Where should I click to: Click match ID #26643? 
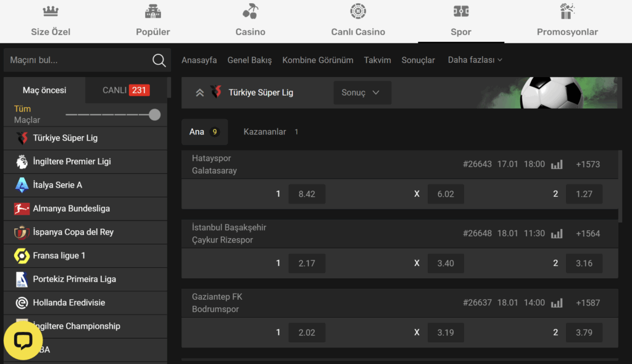[x=477, y=165]
